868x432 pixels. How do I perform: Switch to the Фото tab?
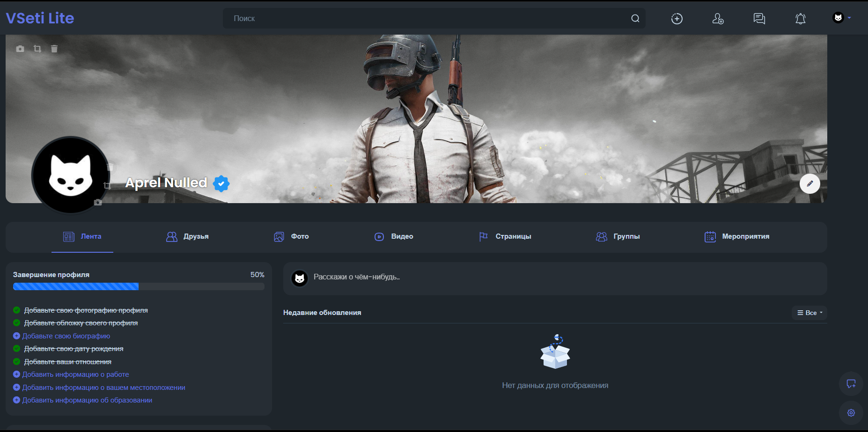click(x=291, y=237)
